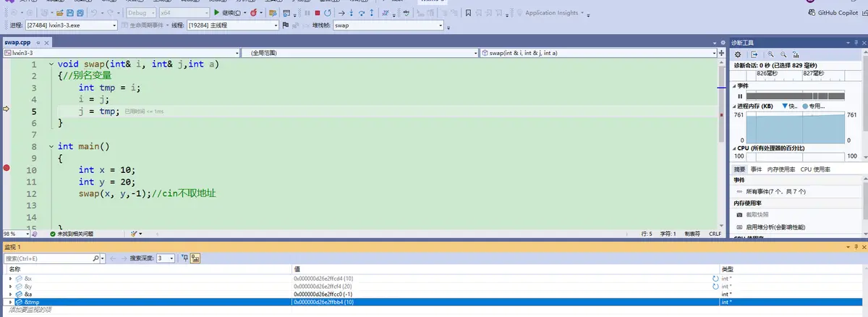This screenshot has height=317, width=868.
Task: Toggle bookmark on current line
Action: pos(468,13)
